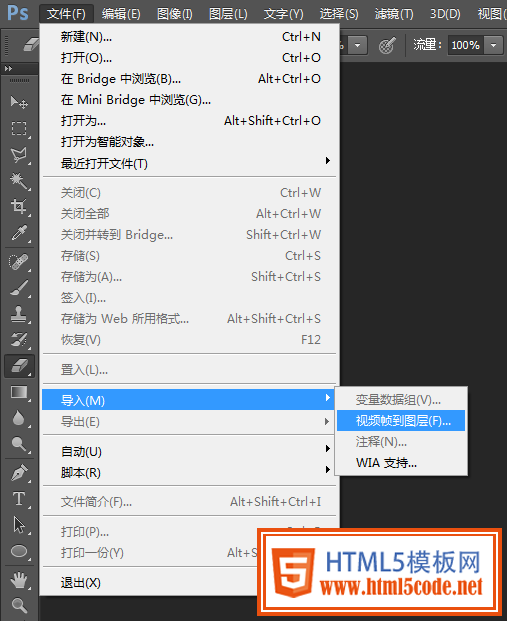Toggle airbrush mode icon in options bar
Viewport: 507px width, 621px height.
tap(387, 46)
